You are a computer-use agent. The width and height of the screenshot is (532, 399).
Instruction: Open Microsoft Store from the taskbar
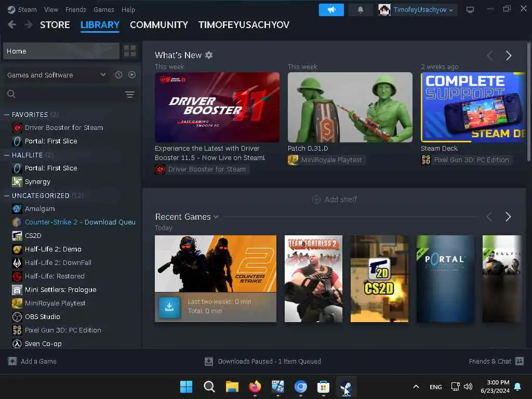coord(323,387)
